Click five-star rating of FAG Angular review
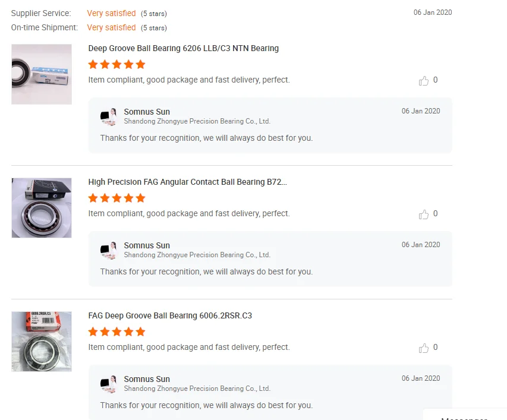The height and width of the screenshot is (420, 507). [x=116, y=198]
